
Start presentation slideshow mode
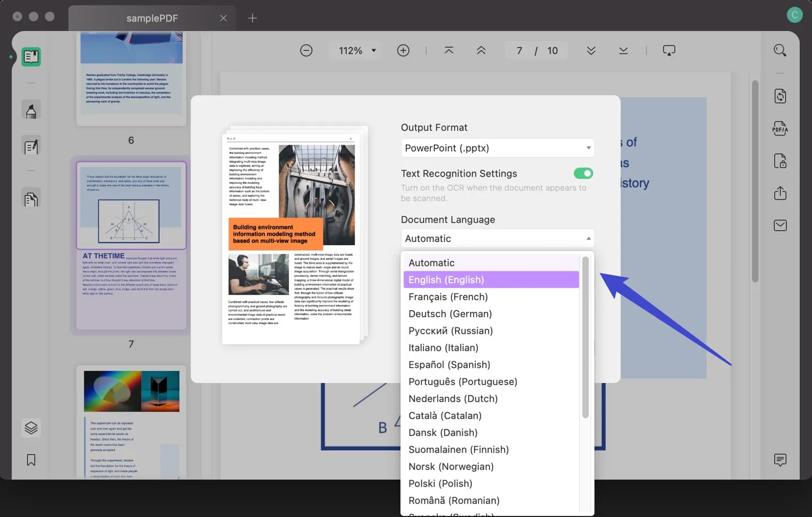click(669, 51)
